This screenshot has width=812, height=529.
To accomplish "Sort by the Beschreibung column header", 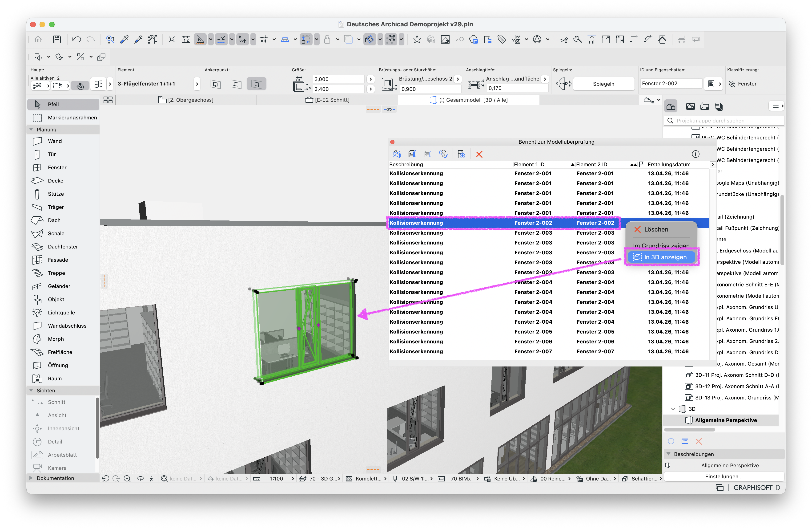I will pos(450,165).
